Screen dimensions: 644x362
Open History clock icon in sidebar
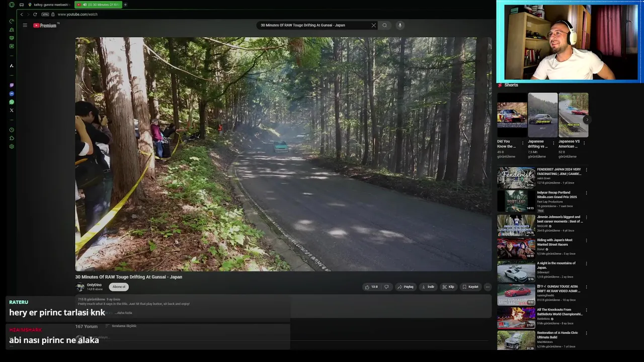(x=12, y=130)
